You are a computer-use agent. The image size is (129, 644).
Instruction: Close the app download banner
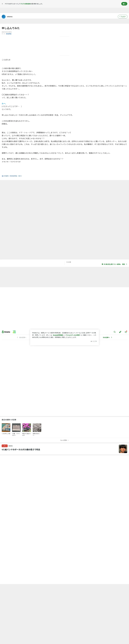click(2, 4)
